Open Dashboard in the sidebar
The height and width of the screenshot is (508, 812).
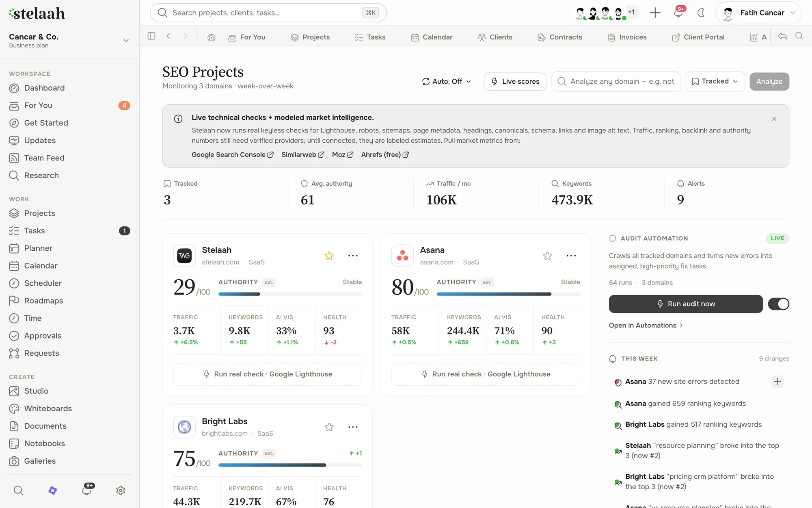(x=69, y=88)
